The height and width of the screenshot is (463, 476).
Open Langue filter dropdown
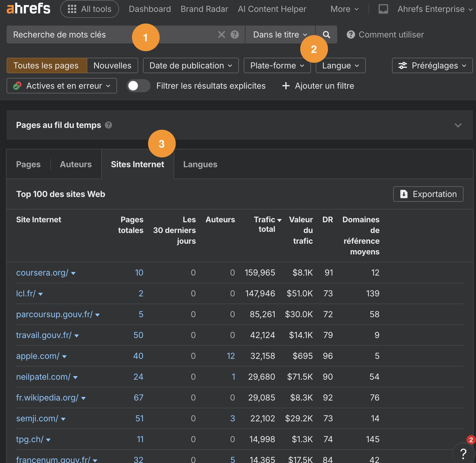[340, 65]
